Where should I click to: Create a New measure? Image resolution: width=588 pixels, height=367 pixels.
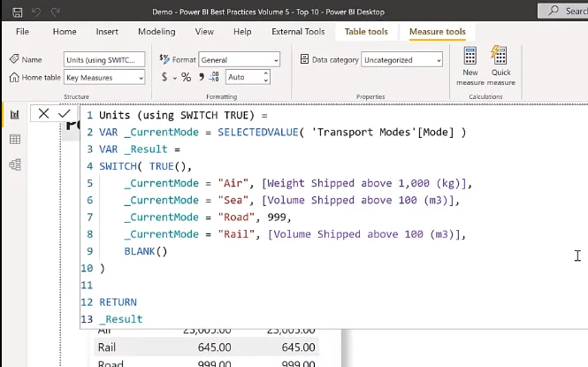click(470, 66)
